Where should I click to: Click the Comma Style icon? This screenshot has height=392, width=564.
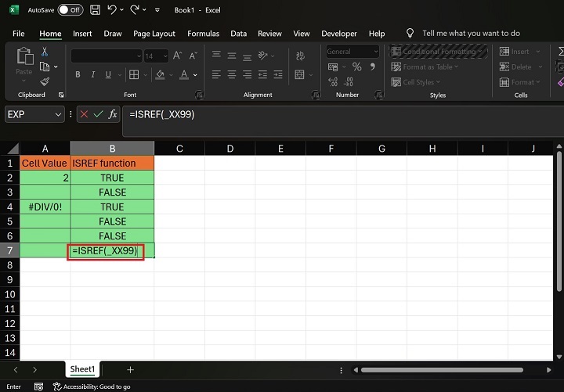[373, 67]
